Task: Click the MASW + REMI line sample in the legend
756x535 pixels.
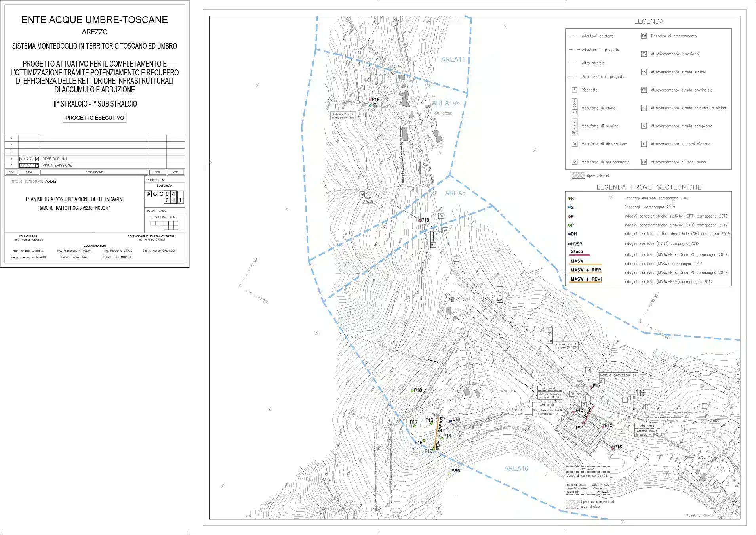Action: click(585, 282)
